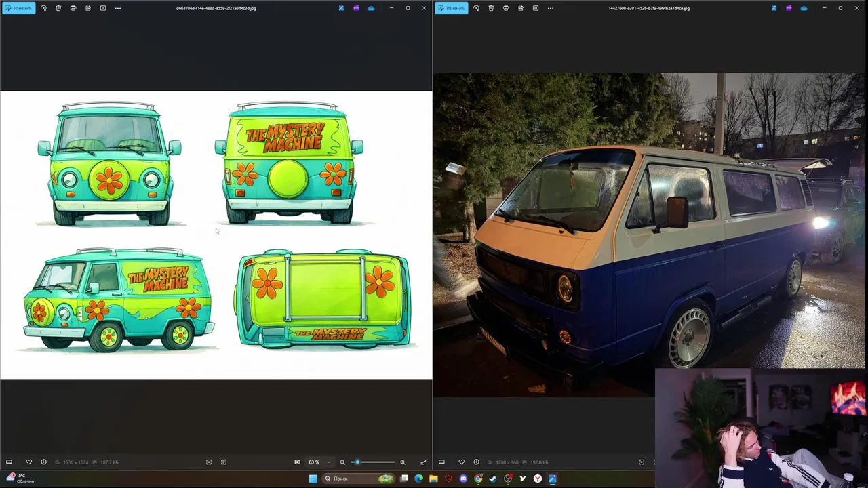Open OneDrive cloud icon in left window title bar
Screen dimensions: 868x488
pyautogui.click(x=371, y=8)
